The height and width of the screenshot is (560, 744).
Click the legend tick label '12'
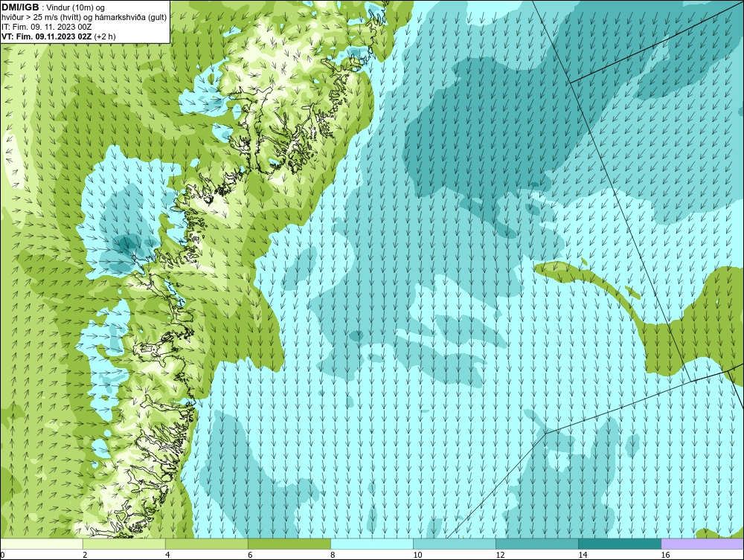click(500, 555)
